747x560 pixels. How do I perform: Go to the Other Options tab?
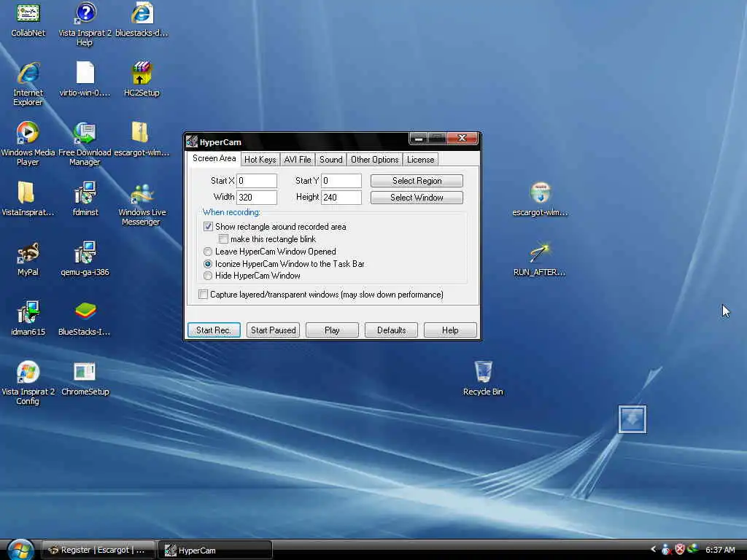(x=374, y=160)
